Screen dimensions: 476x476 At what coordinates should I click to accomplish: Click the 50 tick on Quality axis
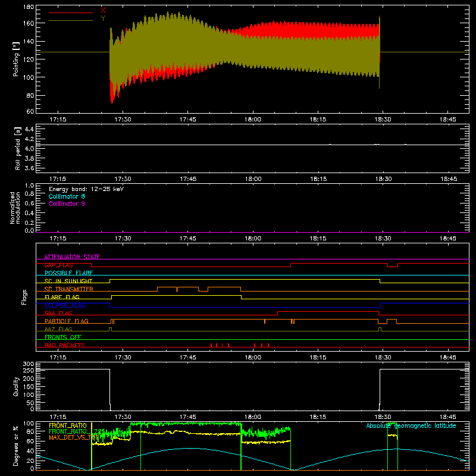(x=30, y=403)
